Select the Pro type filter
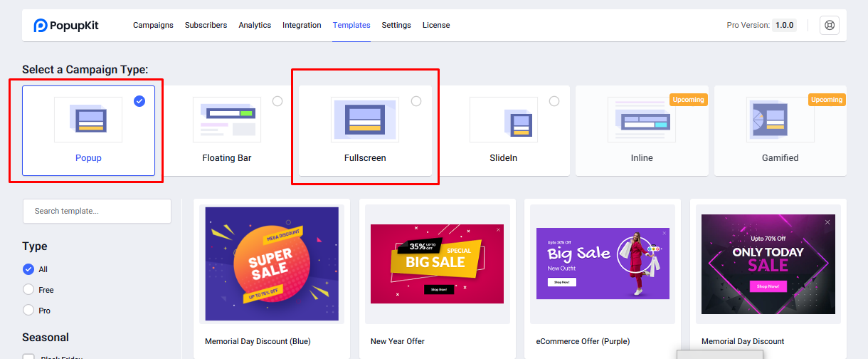Viewport: 868px width, 359px height. (x=28, y=310)
